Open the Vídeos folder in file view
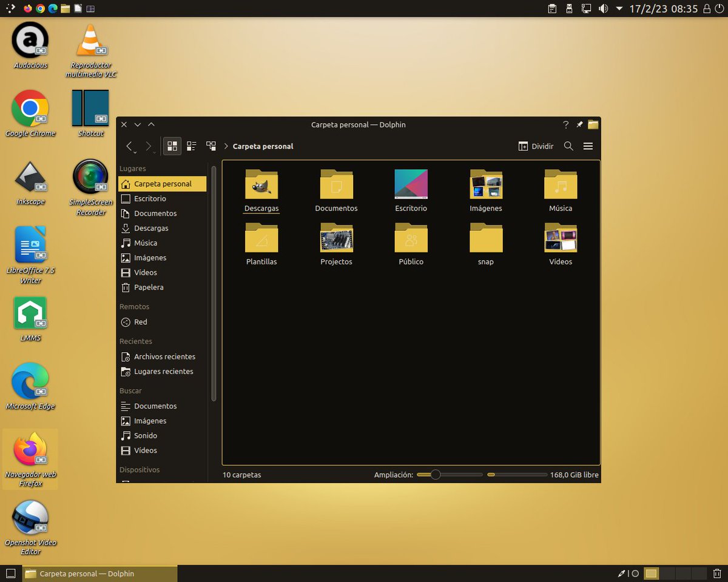 (x=561, y=244)
